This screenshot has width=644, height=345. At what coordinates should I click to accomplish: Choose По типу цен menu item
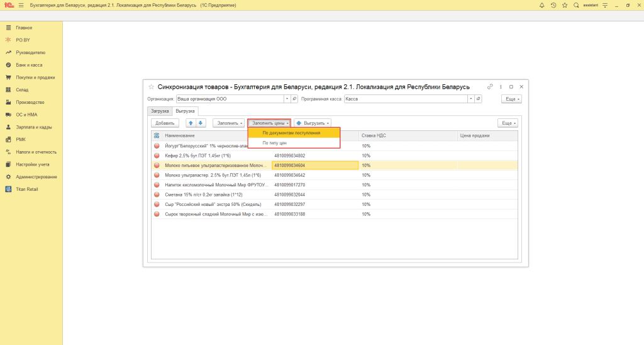[x=294, y=143]
